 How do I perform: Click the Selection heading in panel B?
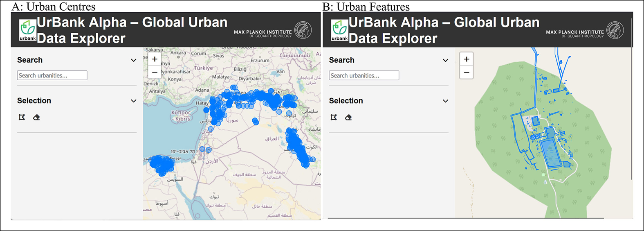point(346,101)
